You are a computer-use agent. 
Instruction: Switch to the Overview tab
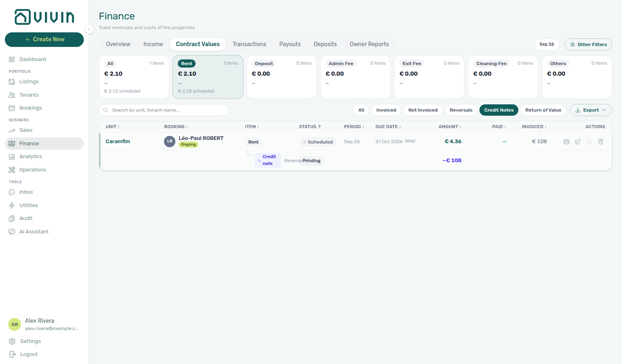point(118,44)
